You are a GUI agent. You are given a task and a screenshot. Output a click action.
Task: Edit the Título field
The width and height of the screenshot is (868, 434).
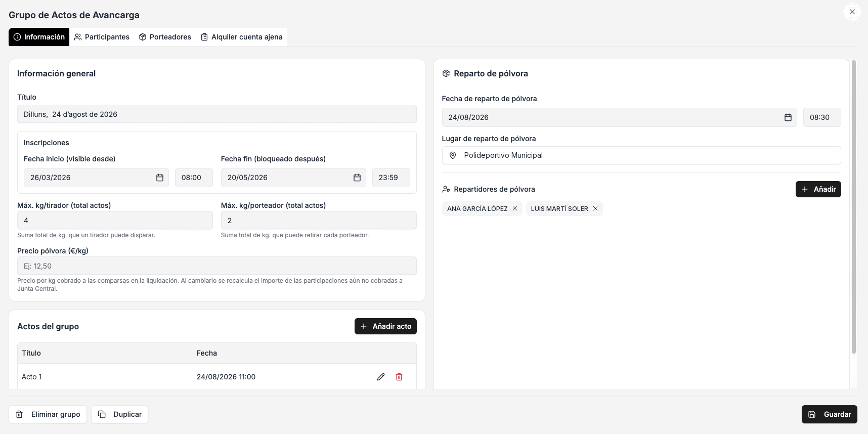point(217,114)
